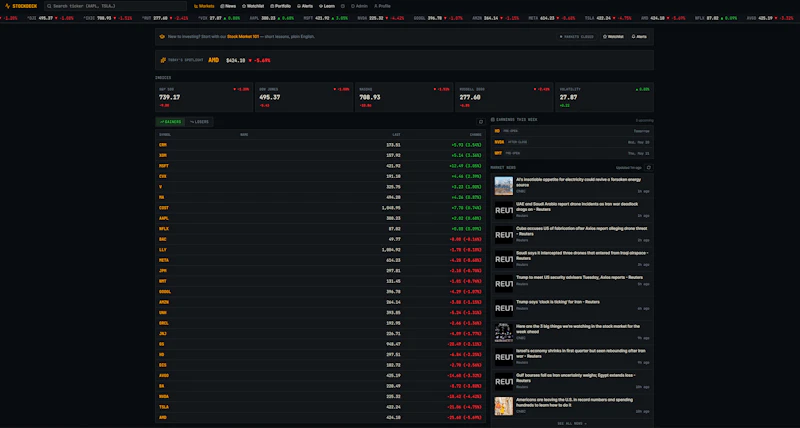This screenshot has height=428, width=800.
Task: Click the movers table refresh icon
Action: coord(481,122)
